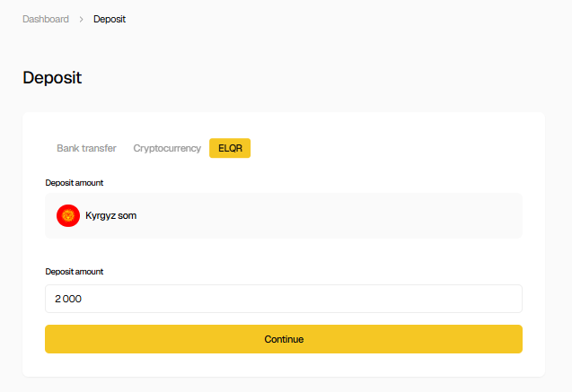Click the red circular currency flag
Screen dimensions: 572x392
pos(68,215)
